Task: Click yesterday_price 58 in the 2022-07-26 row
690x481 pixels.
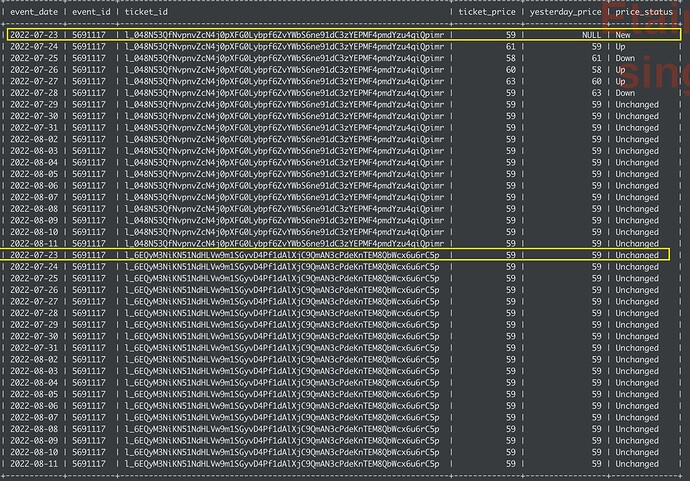Action: pos(596,70)
